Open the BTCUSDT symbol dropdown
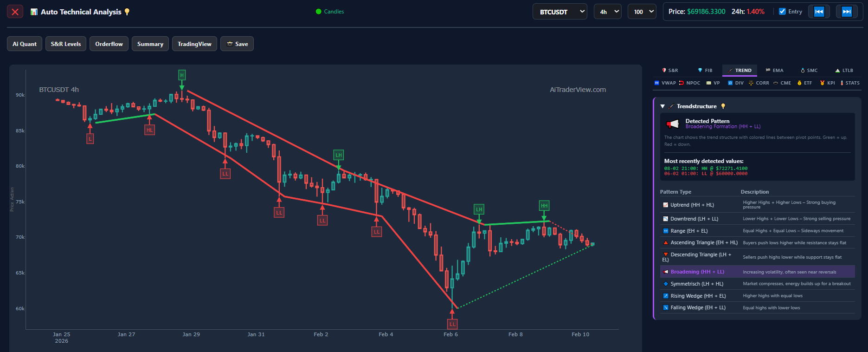868x352 pixels. pyautogui.click(x=559, y=12)
